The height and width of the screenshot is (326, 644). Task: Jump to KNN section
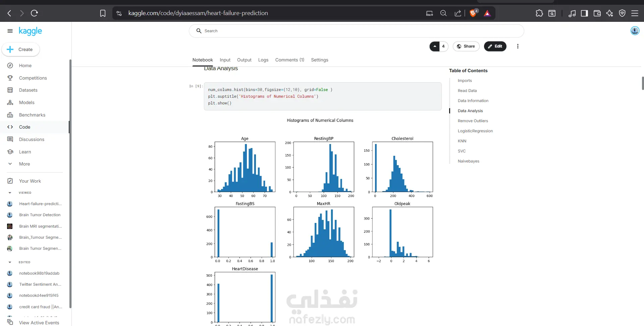pyautogui.click(x=462, y=141)
